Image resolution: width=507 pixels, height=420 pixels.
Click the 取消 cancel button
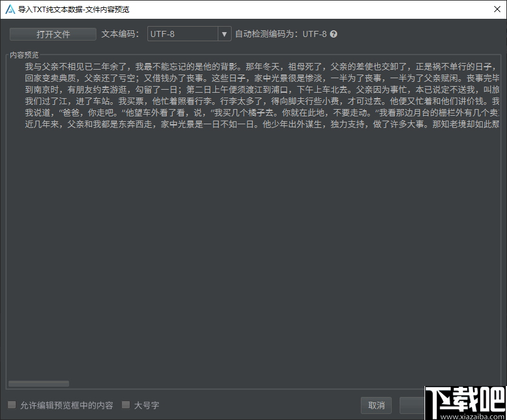(376, 406)
